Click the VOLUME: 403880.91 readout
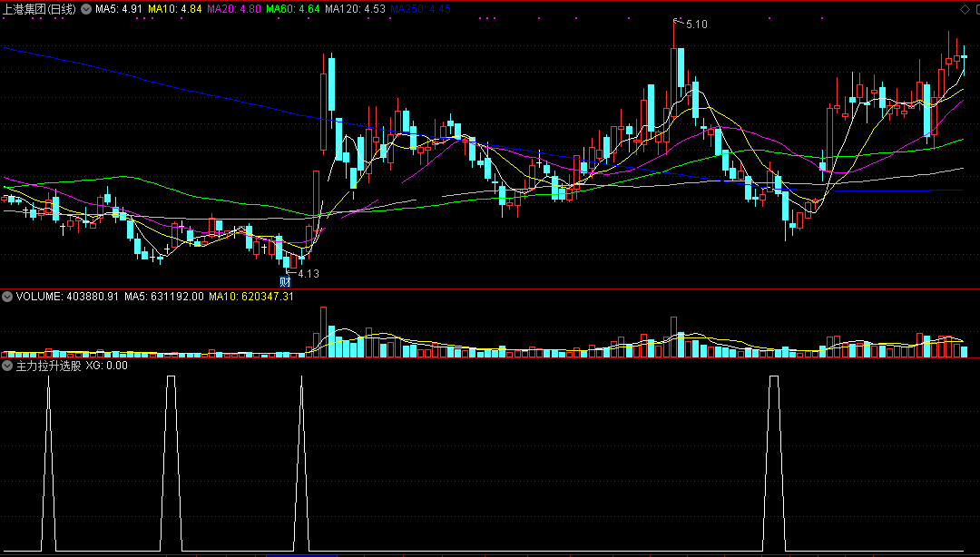 (x=67, y=297)
